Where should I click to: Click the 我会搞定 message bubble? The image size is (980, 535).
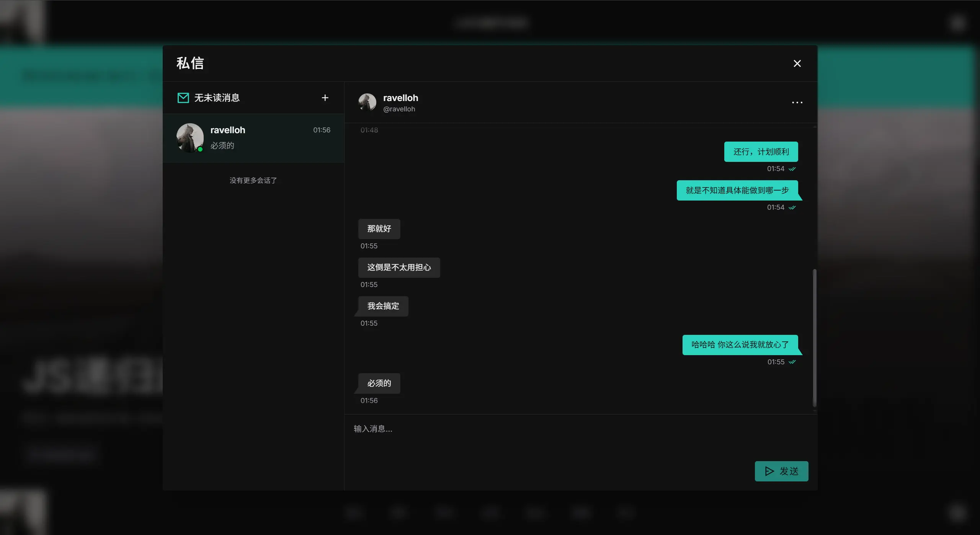click(x=383, y=306)
